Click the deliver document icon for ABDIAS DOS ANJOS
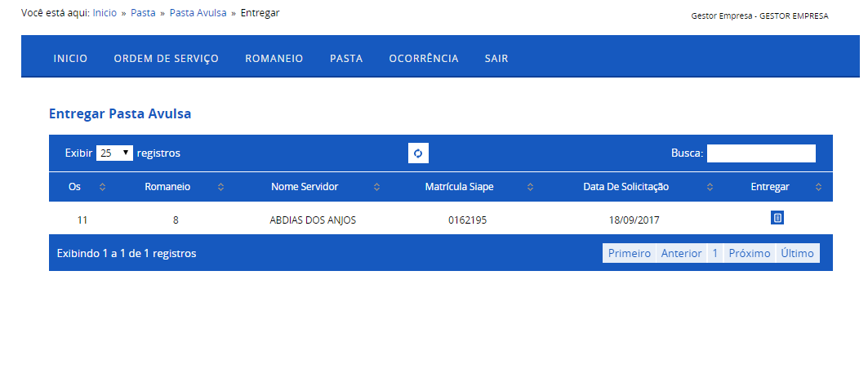Image resolution: width=868 pixels, height=373 pixels. [777, 218]
